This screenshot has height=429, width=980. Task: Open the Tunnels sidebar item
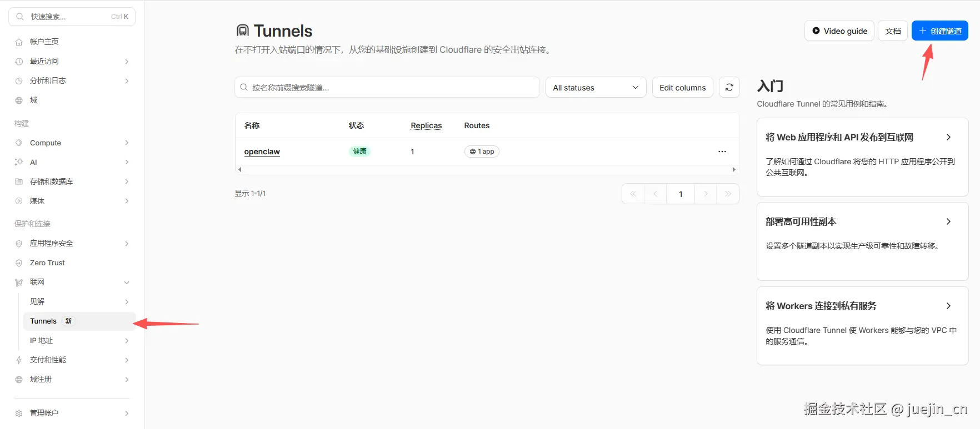79,321
